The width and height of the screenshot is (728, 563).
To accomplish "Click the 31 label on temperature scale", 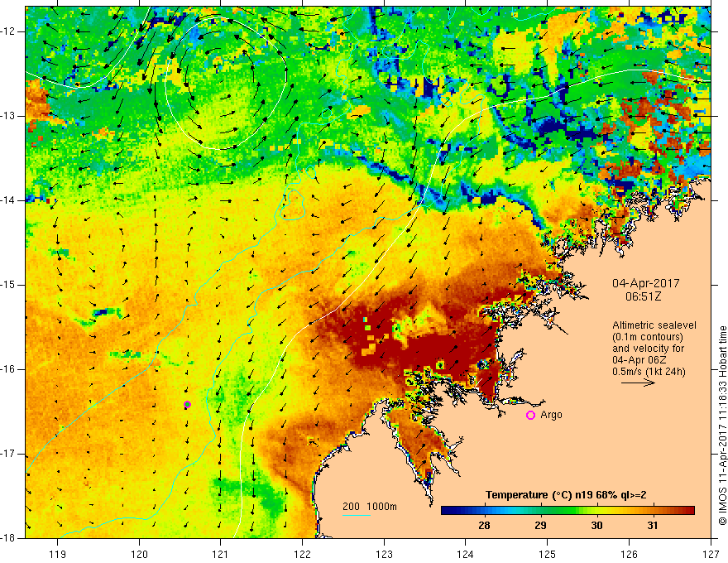I will [653, 526].
